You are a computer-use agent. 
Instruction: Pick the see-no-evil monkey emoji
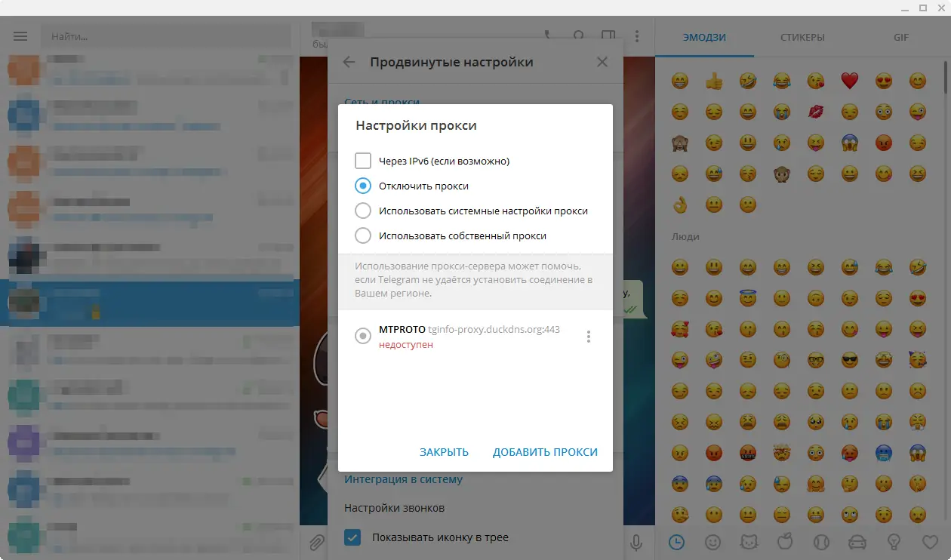[680, 143]
